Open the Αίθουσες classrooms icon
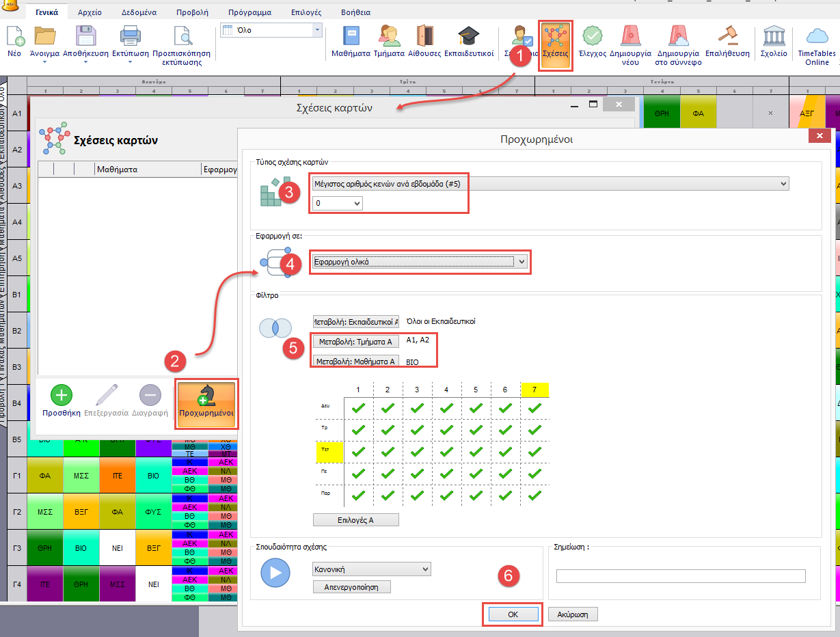This screenshot has height=637, width=840. [424, 42]
